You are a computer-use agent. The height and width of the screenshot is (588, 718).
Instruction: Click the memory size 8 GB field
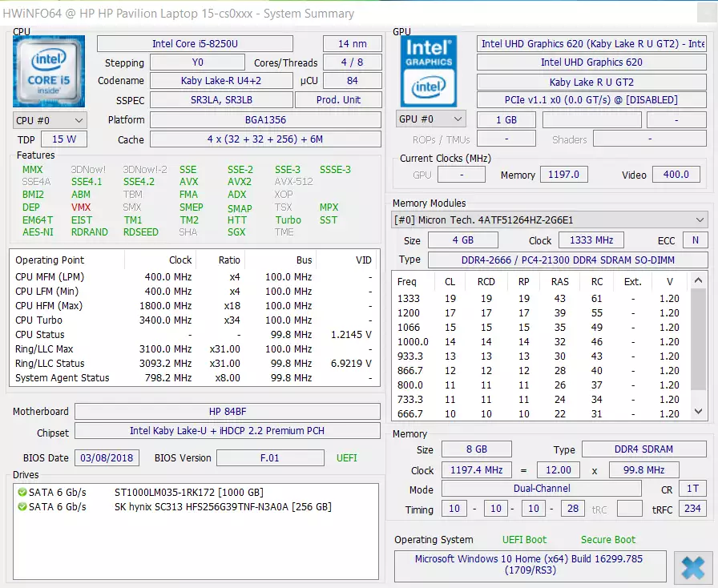tap(476, 449)
